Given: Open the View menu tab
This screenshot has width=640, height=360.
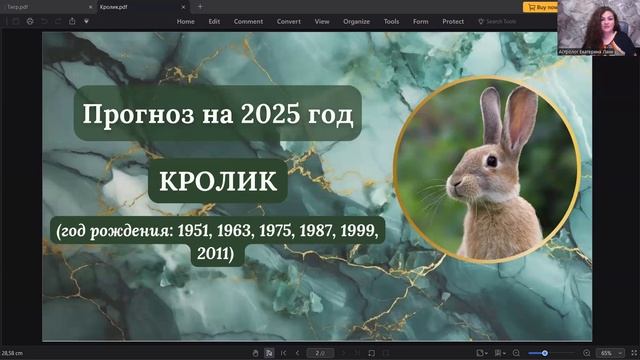Looking at the screenshot, I should click(322, 22).
